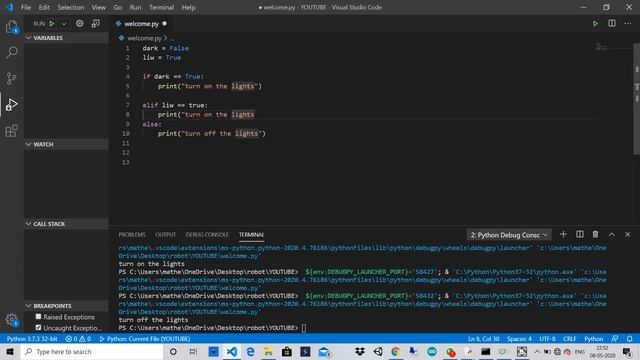Toggle Raised Exceptions breakpoint checkbox
This screenshot has width=640, height=360.
[x=38, y=316]
